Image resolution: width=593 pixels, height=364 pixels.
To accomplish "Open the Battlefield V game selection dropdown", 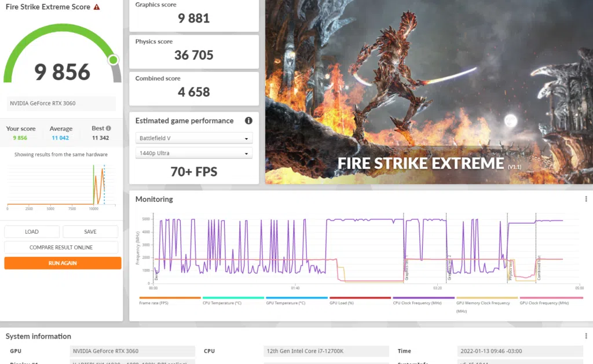I will [x=193, y=138].
